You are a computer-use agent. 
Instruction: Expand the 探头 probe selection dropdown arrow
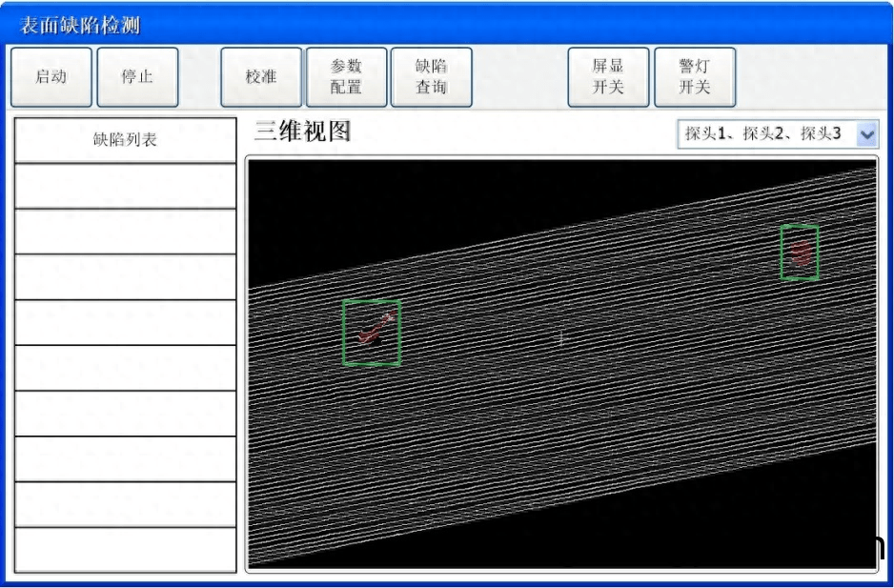[x=866, y=134]
